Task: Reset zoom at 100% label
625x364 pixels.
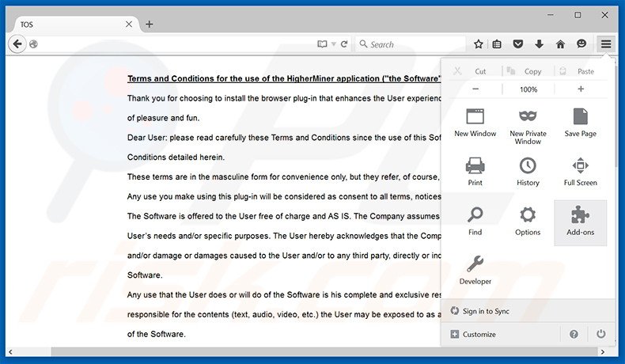Action: pyautogui.click(x=528, y=89)
